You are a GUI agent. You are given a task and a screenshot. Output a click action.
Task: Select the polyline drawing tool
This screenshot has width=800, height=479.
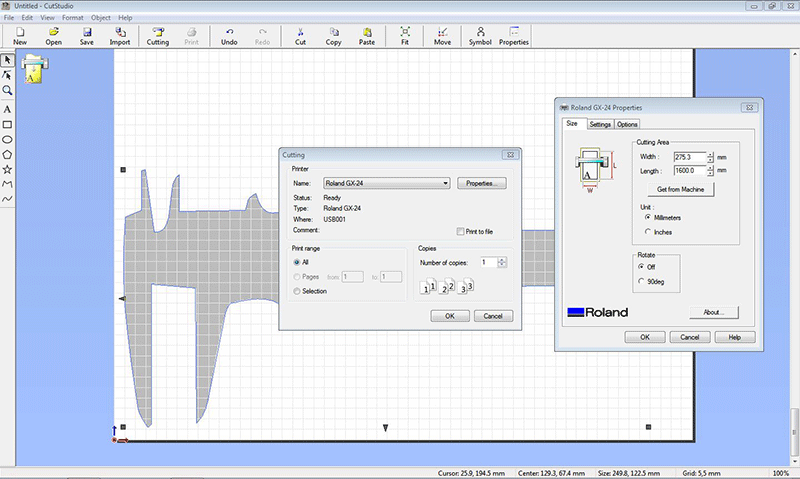click(x=7, y=184)
